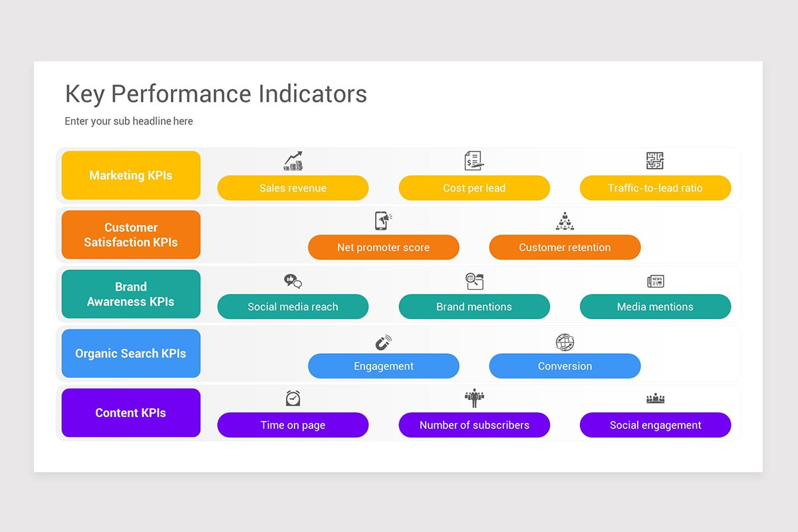Image resolution: width=798 pixels, height=532 pixels.
Task: Select the yellow Marketing KPIs block
Action: (x=131, y=176)
